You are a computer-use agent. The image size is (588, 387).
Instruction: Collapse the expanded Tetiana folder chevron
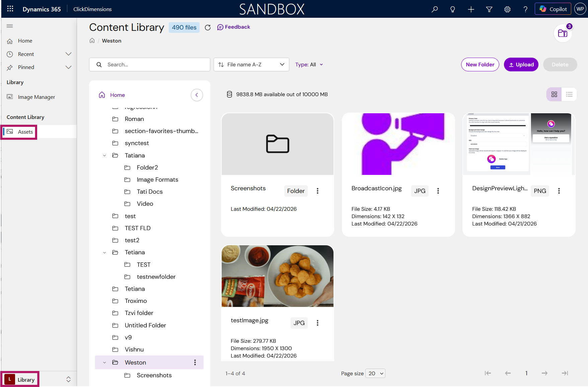point(104,252)
